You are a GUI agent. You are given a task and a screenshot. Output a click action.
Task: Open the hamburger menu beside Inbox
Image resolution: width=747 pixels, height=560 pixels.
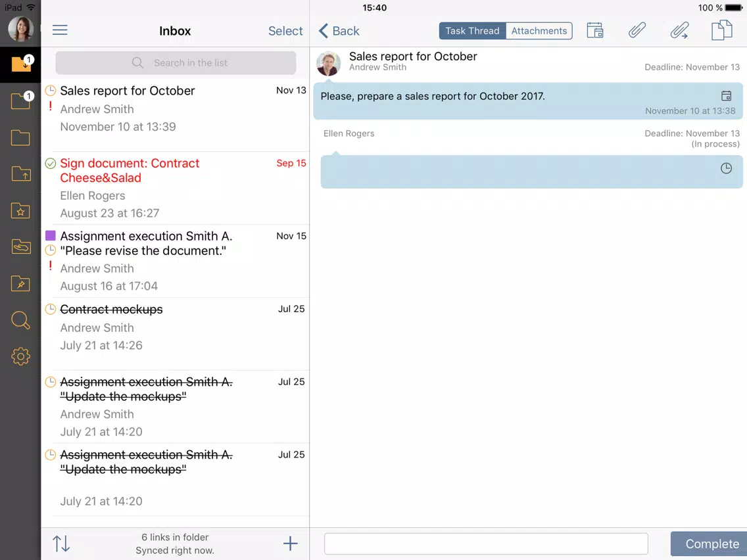60,30
